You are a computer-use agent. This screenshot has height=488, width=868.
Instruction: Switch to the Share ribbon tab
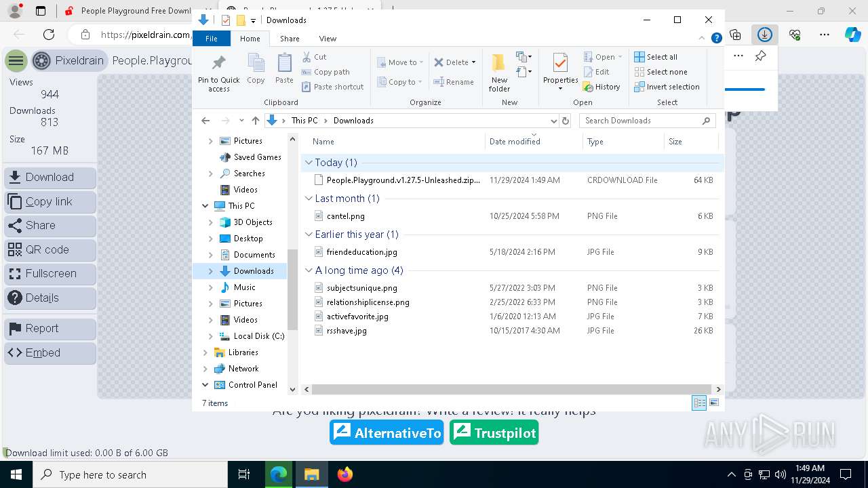290,39
